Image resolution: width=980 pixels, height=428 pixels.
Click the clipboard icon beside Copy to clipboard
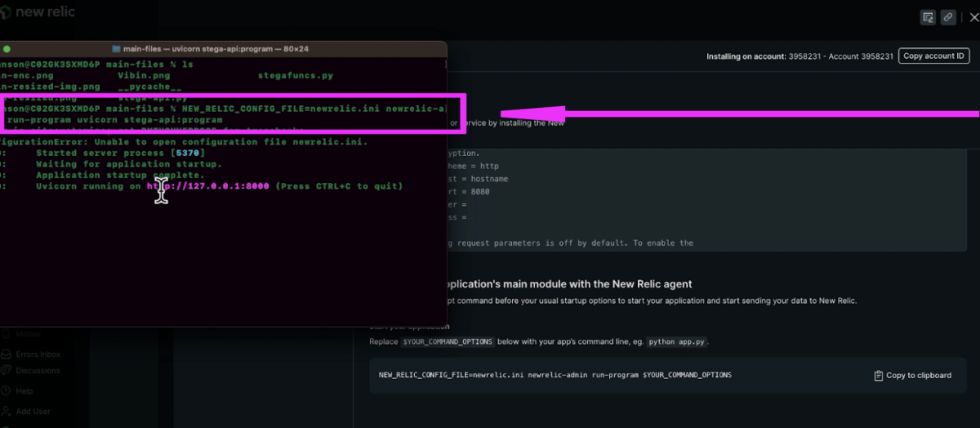(879, 376)
